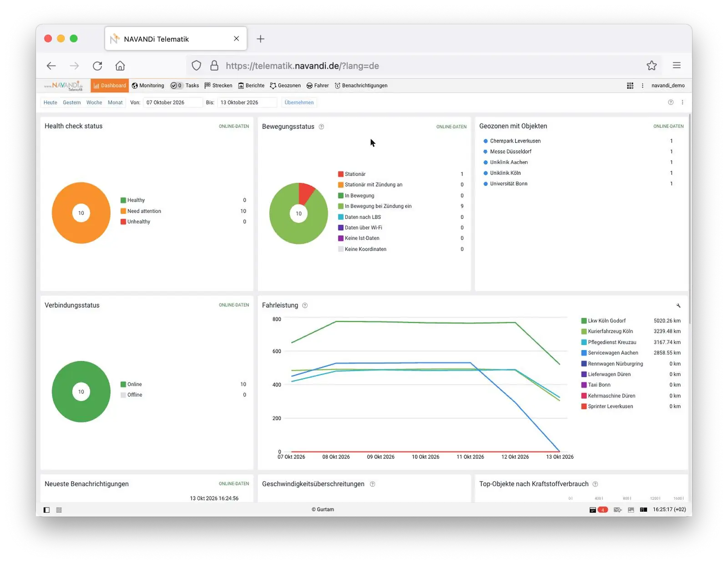
Task: Open Fahrleistung wrench settings
Action: 678,305
